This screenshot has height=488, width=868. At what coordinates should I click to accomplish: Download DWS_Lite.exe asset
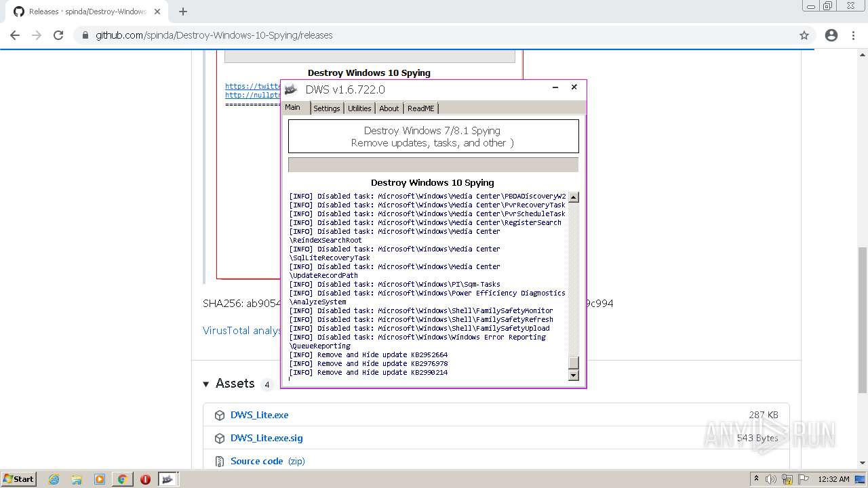tap(259, 415)
